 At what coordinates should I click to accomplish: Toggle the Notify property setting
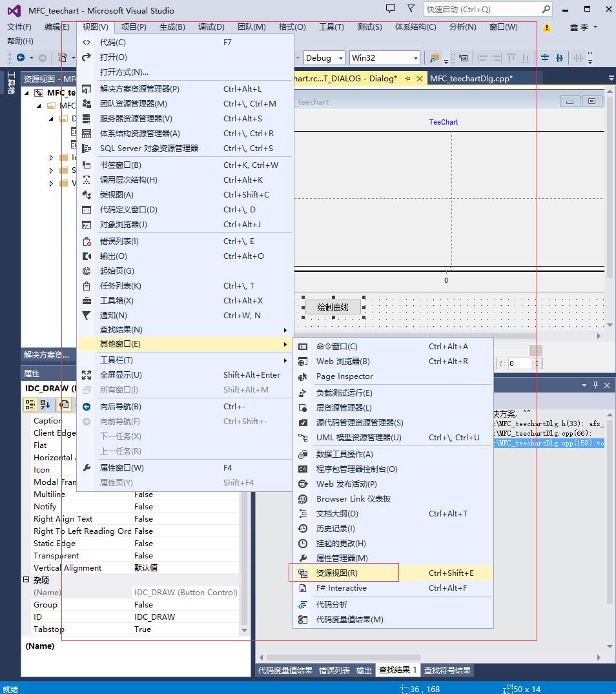143,507
